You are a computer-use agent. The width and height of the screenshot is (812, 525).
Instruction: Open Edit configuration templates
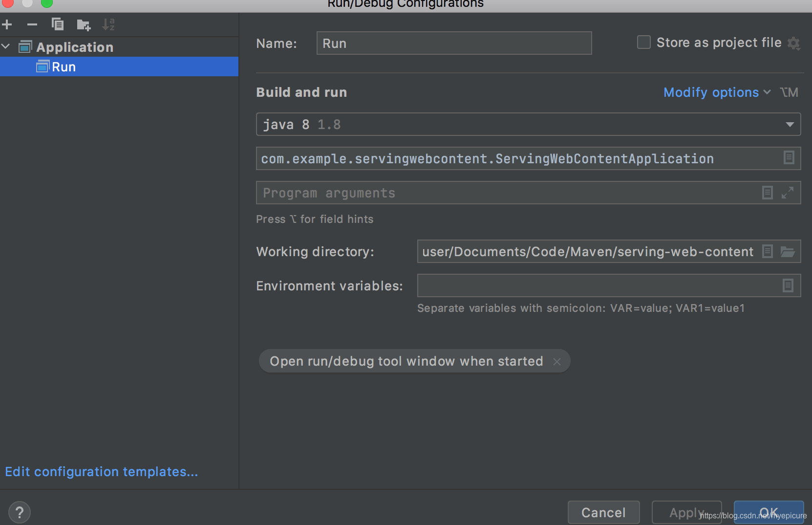point(101,471)
